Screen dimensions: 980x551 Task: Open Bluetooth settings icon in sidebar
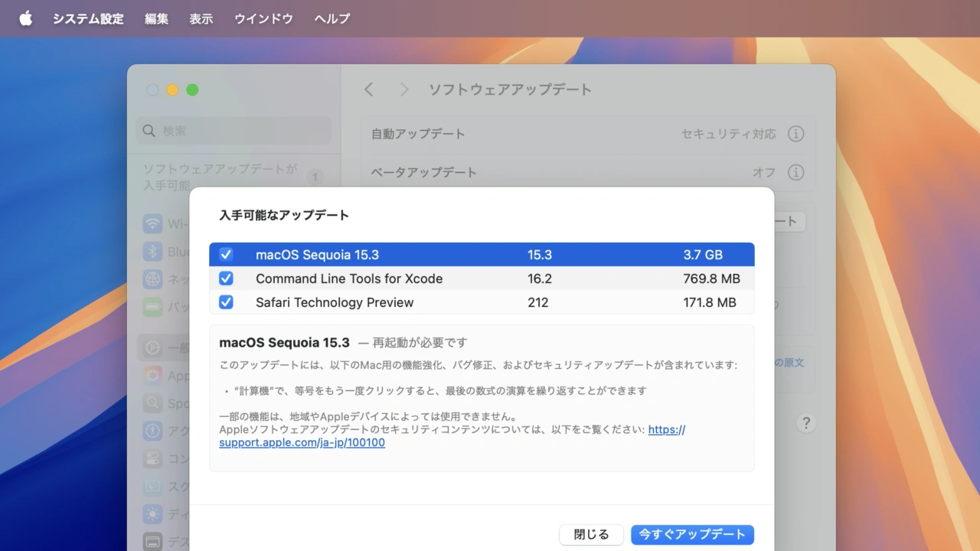click(x=152, y=252)
